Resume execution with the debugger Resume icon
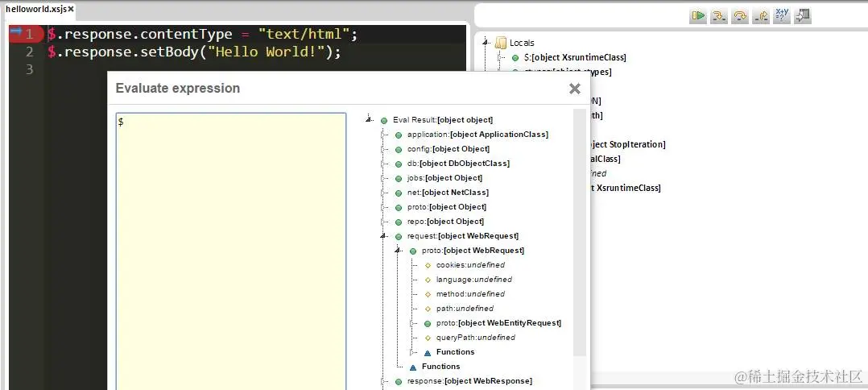This screenshot has width=868, height=390. point(698,15)
